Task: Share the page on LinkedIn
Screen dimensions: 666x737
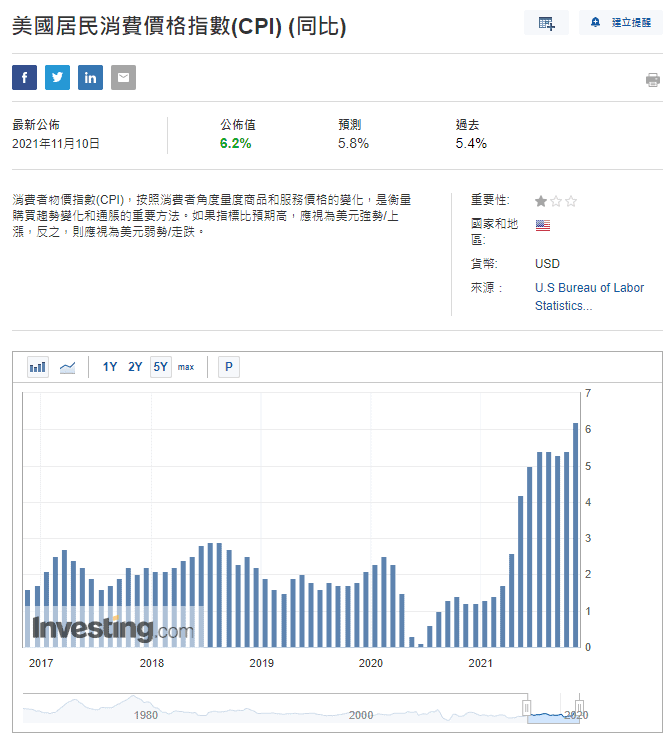Action: pos(91,78)
